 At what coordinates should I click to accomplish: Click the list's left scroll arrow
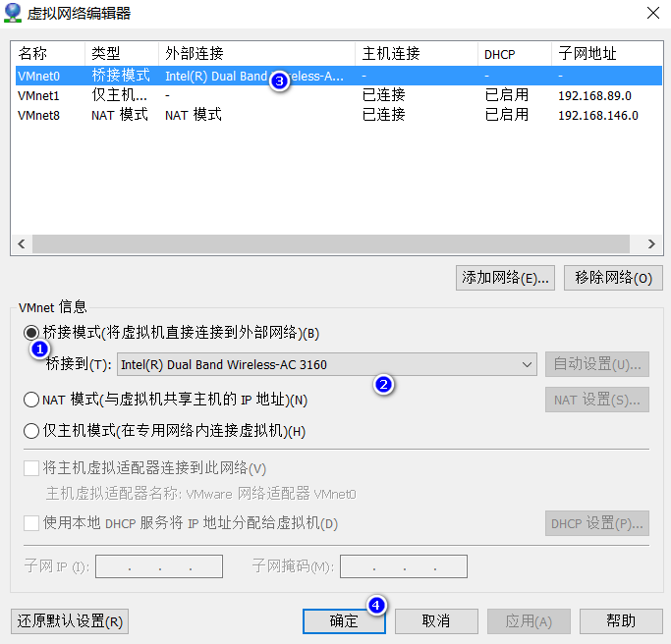22,244
